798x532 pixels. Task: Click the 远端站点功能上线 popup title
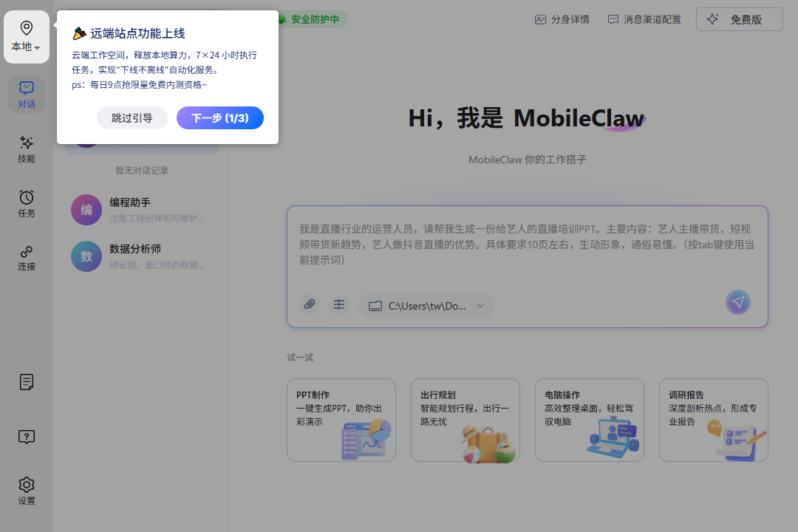click(x=137, y=33)
